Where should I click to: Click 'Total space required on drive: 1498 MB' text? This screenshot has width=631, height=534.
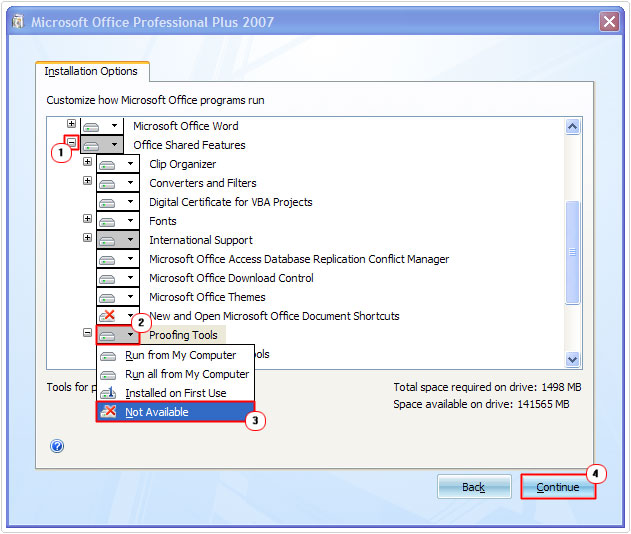coord(487,387)
